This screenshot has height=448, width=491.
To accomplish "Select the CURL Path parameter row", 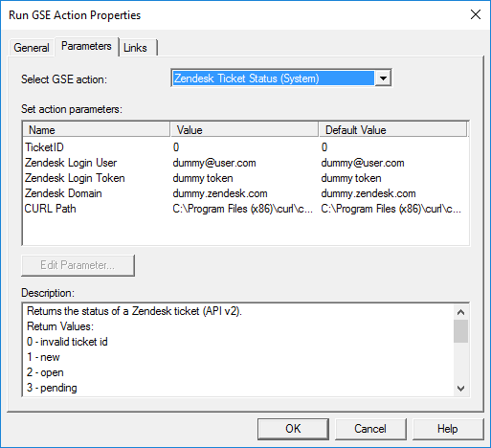I will [245, 209].
